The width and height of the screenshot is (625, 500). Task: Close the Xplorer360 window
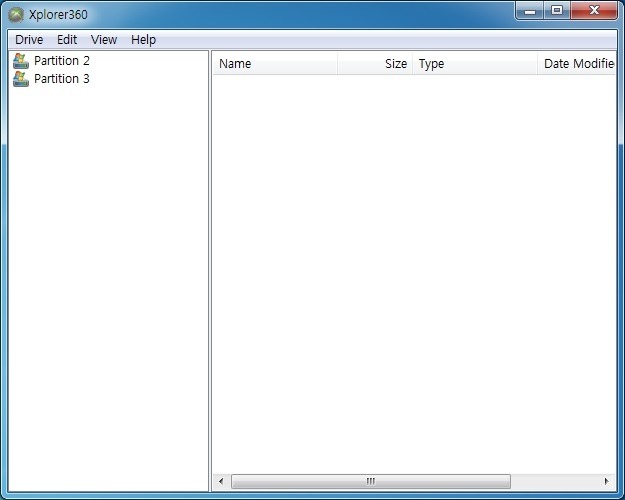[x=594, y=10]
